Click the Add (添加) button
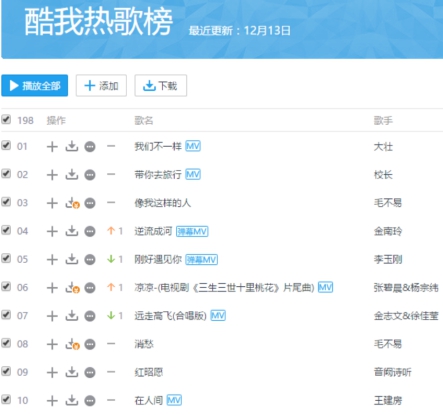Screen dimensions: 443x415 pos(101,86)
